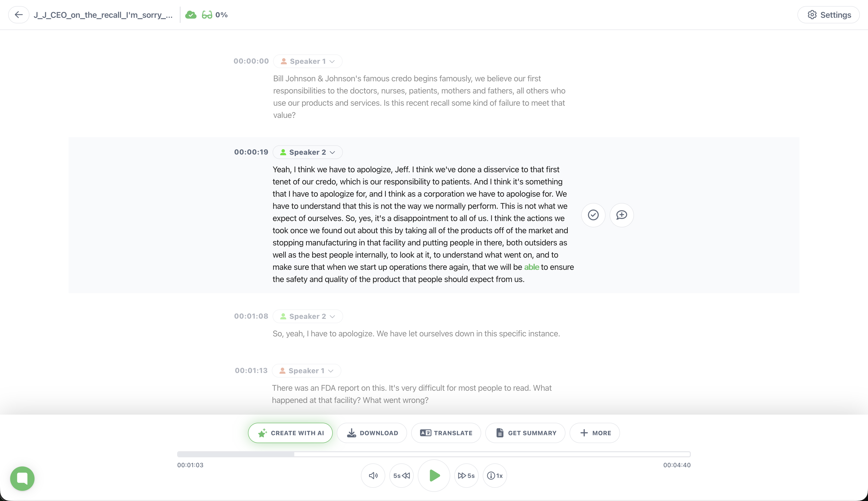The width and height of the screenshot is (868, 501).
Task: Open the Translate option
Action: [x=446, y=433]
